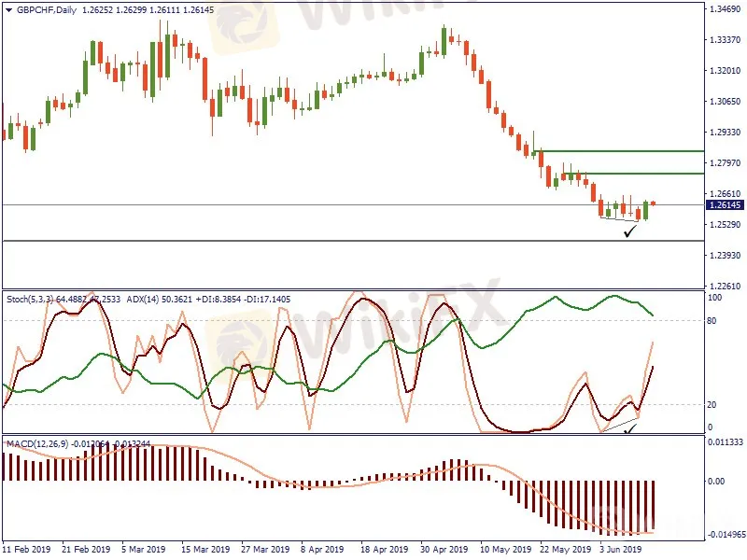Click the stochastic 80 level label
Screen dimensions: 747x560
[712, 321]
